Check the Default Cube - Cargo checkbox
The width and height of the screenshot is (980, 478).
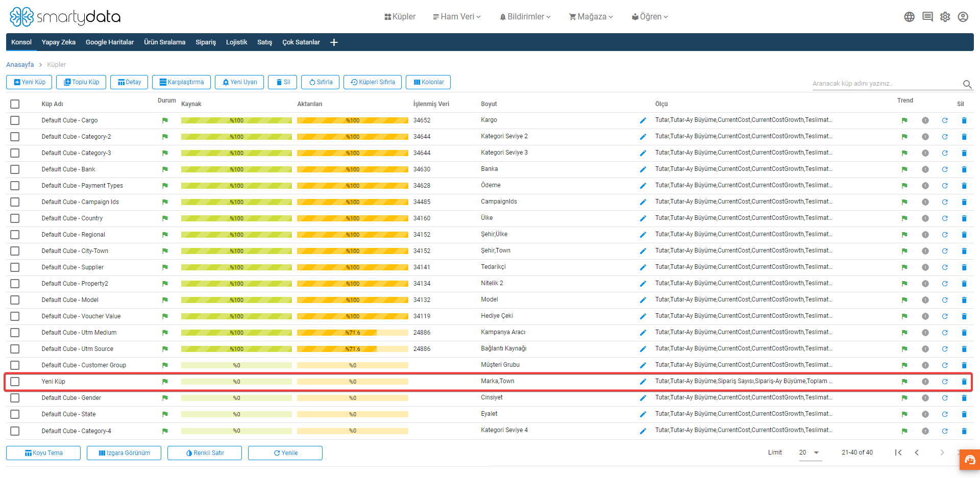(15, 120)
